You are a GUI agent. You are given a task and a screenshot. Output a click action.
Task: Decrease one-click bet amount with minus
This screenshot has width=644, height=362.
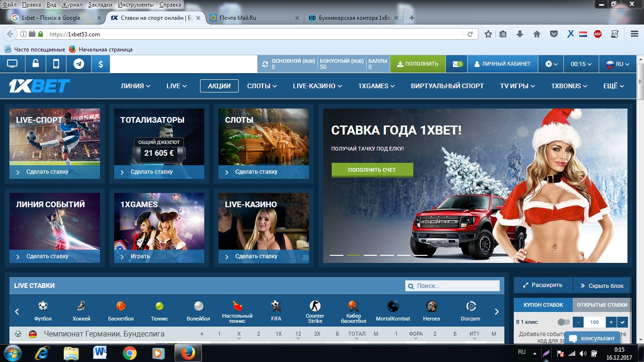coord(578,322)
